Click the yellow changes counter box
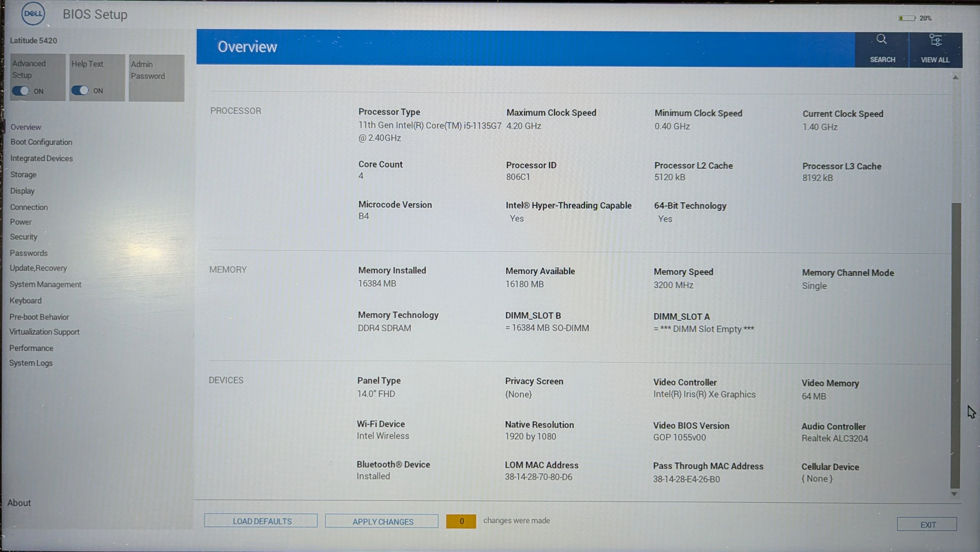The width and height of the screenshot is (980, 552). tap(461, 521)
